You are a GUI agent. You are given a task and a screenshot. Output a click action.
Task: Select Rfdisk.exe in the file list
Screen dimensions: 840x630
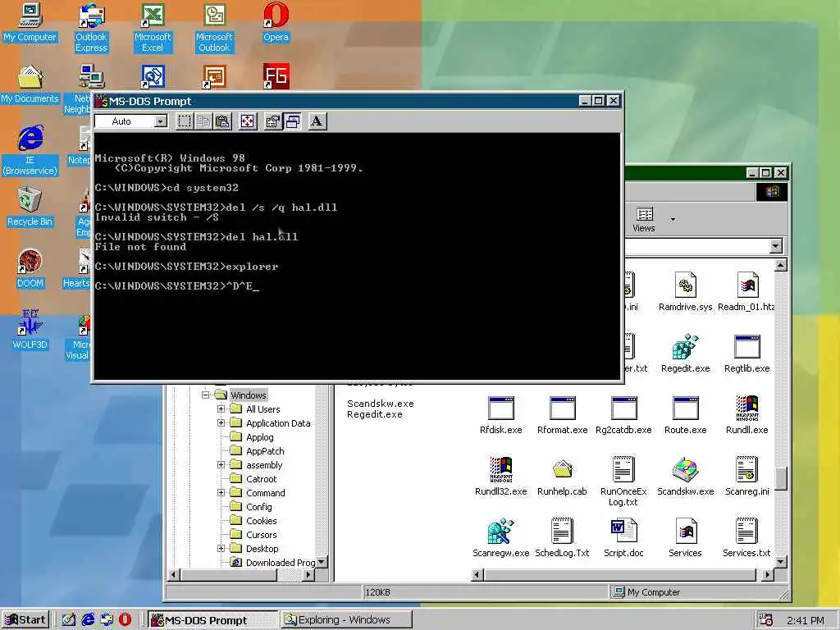click(x=501, y=415)
